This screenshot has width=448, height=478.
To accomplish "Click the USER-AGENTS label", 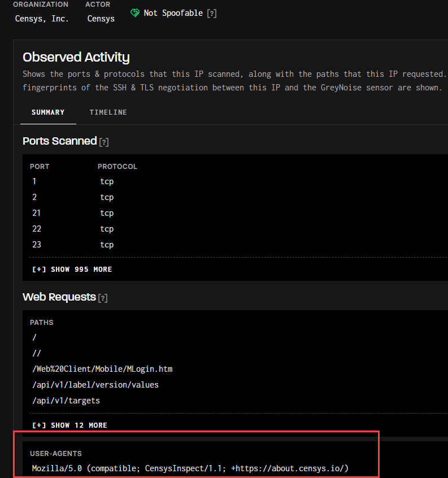I will [x=56, y=454].
